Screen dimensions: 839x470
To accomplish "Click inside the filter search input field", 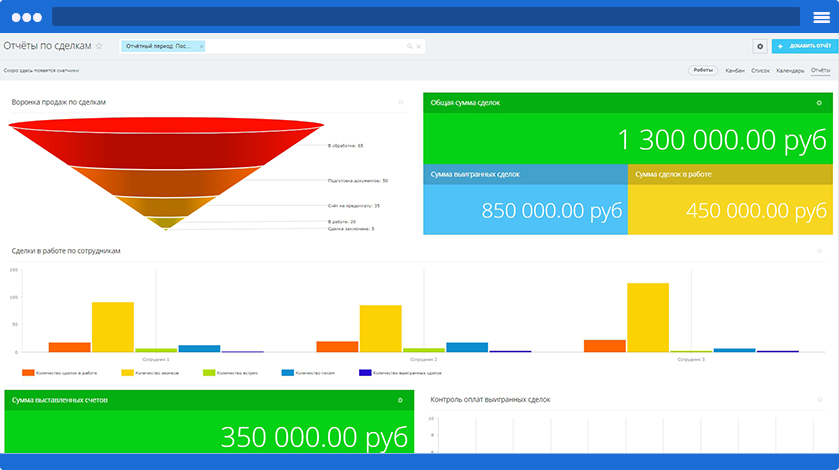I will pos(300,46).
